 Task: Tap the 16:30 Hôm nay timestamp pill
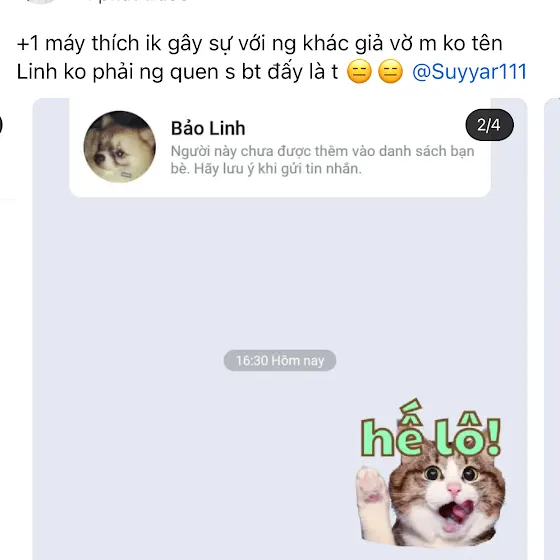tap(280, 360)
